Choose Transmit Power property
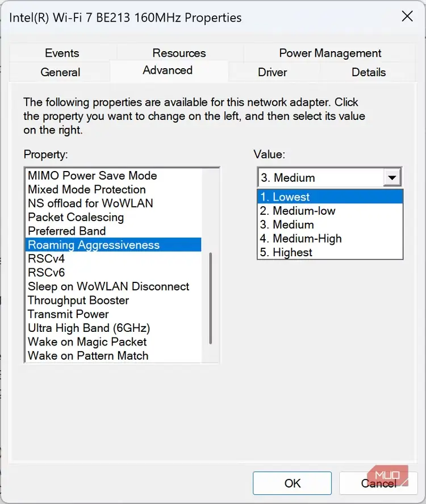The width and height of the screenshot is (426, 504). (x=113, y=314)
